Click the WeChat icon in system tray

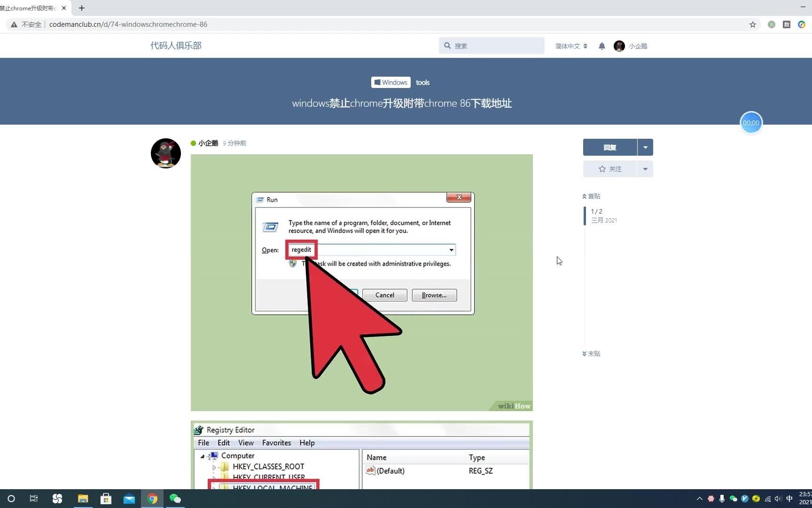(734, 499)
